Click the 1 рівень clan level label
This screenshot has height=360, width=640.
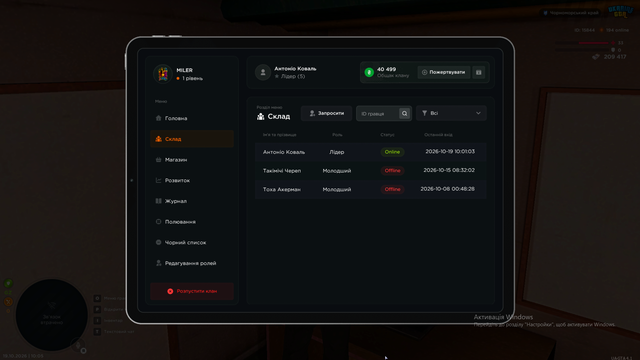coord(192,78)
